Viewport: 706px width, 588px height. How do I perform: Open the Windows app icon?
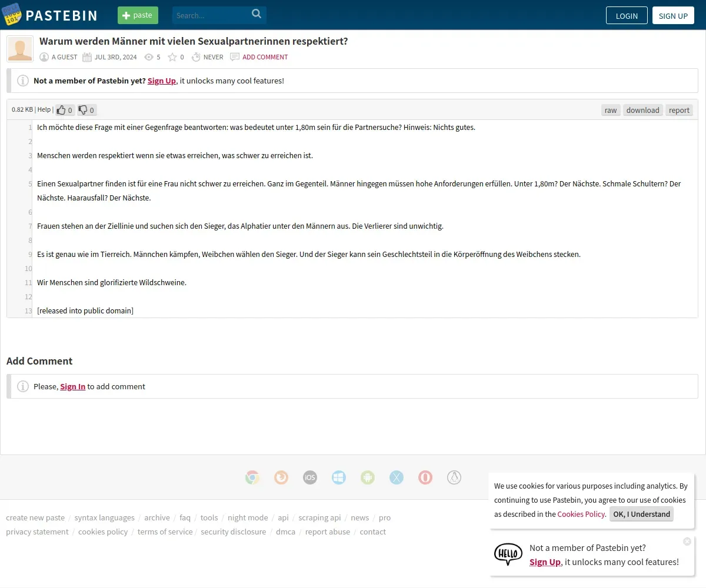pos(339,477)
